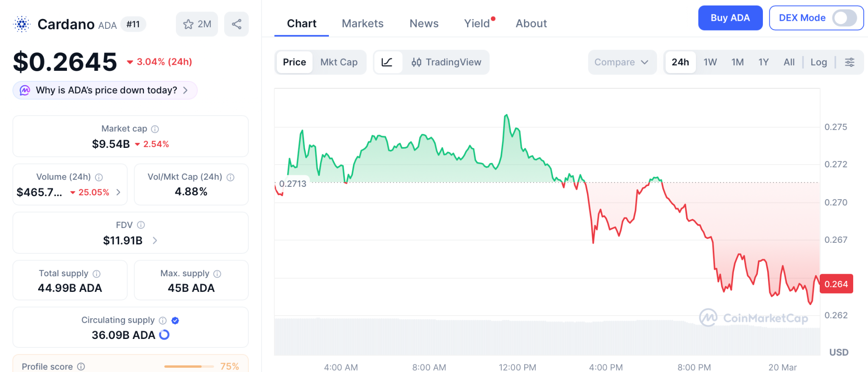Click the Buy ADA button
The width and height of the screenshot is (868, 372).
[730, 18]
